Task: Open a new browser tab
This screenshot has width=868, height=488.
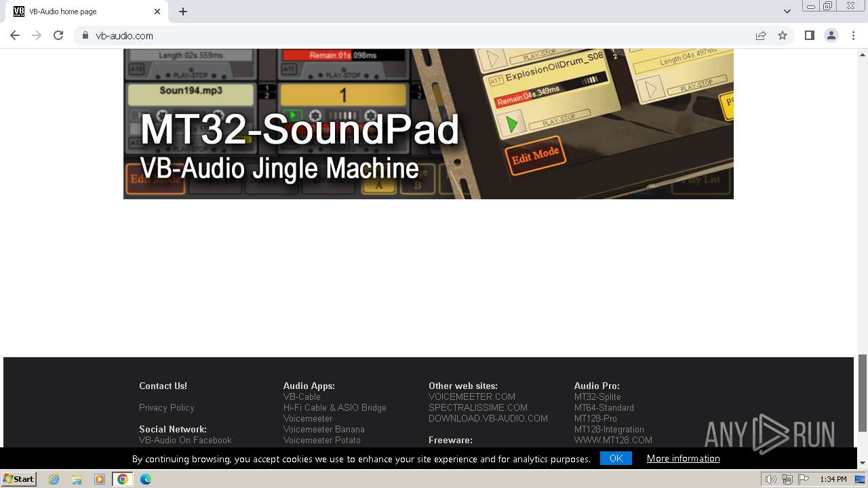Action: pos(183,12)
